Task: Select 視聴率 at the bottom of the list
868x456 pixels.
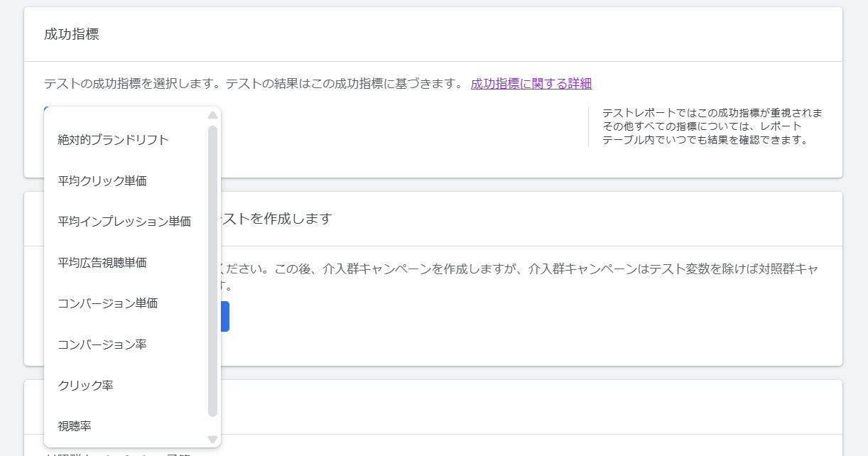Action: (x=74, y=425)
